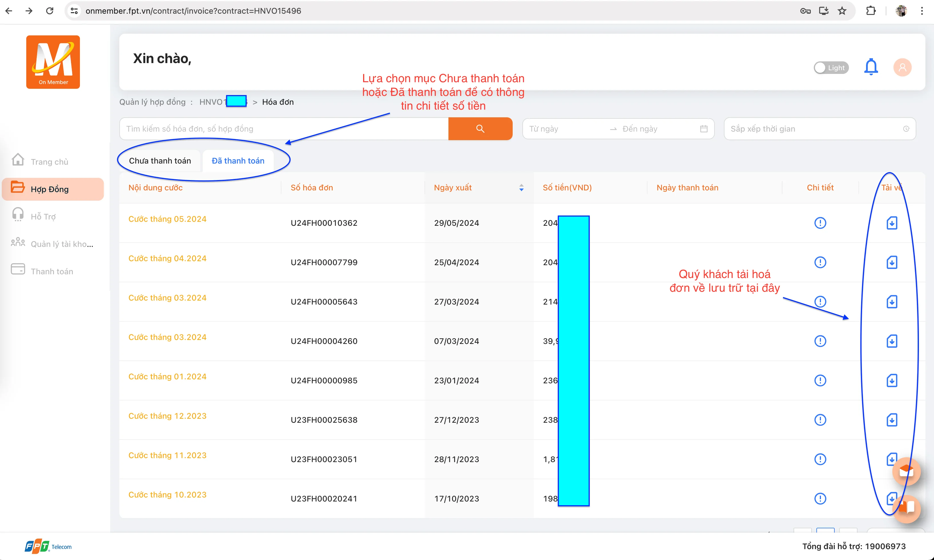Select the Đã thanh toán tab
Screen dimensions: 934x560
click(238, 161)
